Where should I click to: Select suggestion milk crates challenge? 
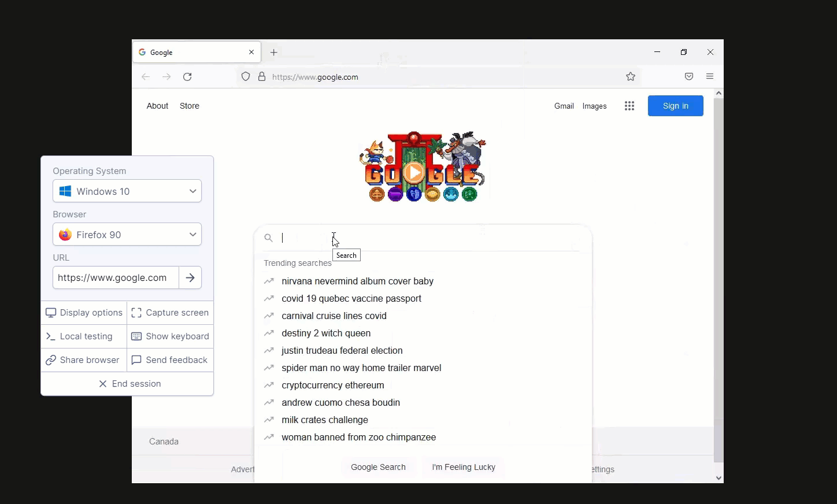(325, 420)
